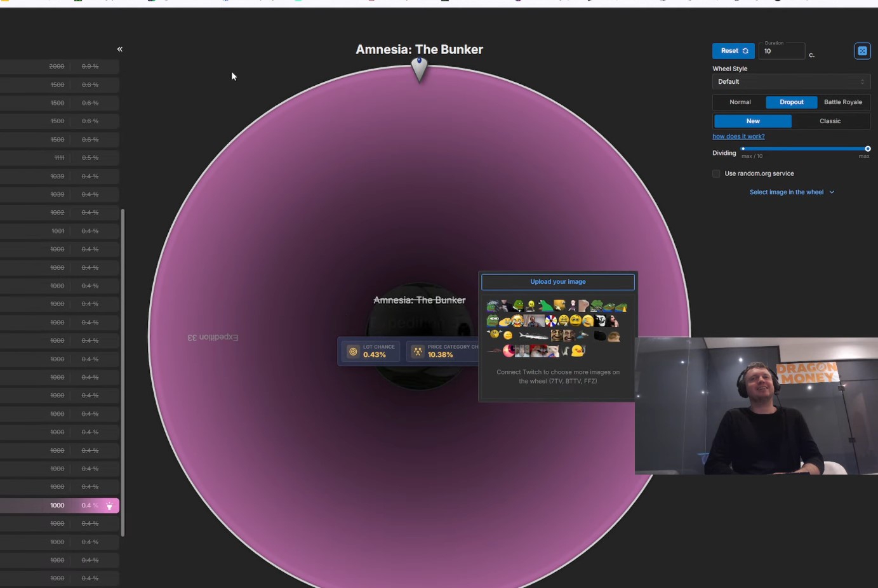Click the Lot Chance 0.43% card
Screen dimensions: 878x588
[x=371, y=351]
